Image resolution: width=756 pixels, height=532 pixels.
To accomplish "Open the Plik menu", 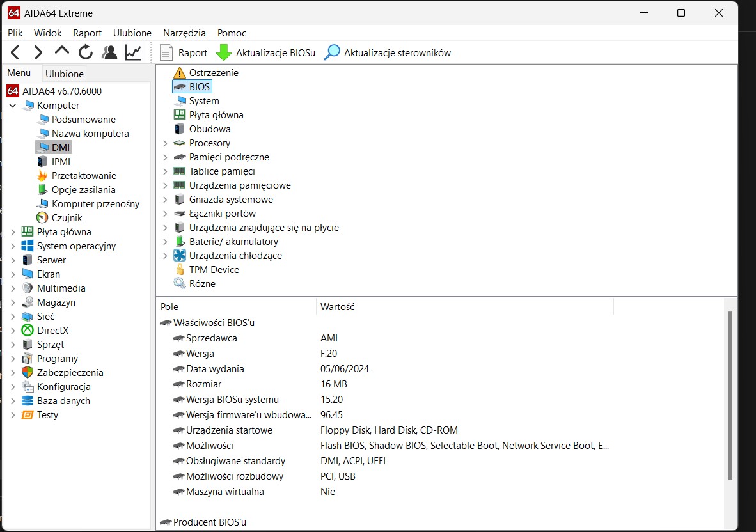I will tap(15, 33).
